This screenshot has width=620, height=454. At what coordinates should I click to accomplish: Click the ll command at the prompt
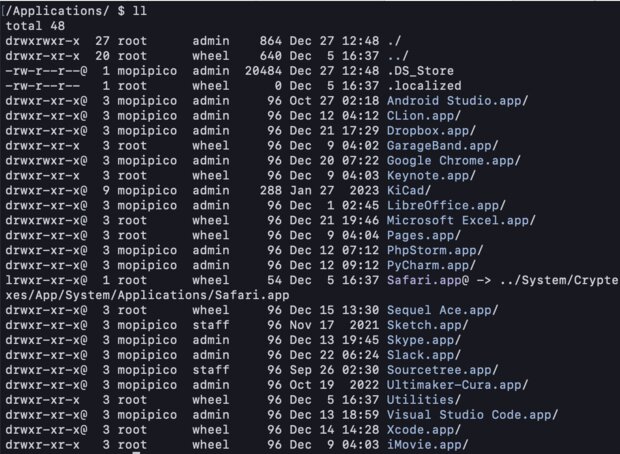point(140,11)
